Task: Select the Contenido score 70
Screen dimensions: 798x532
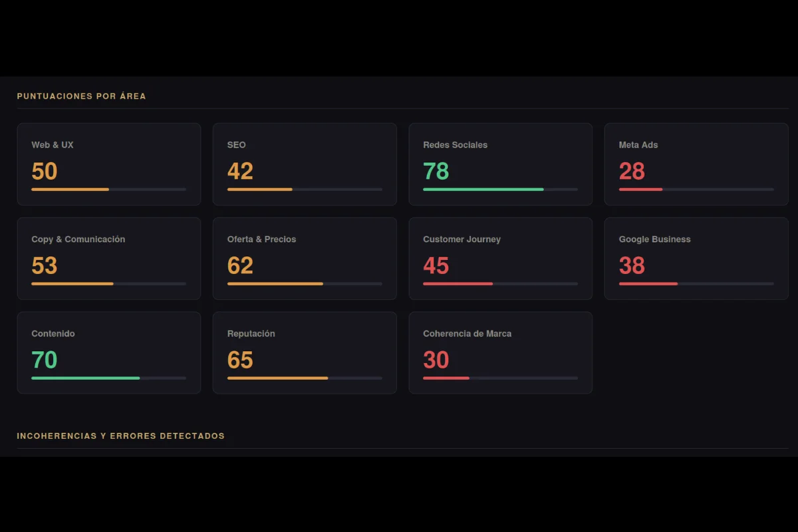Action: 45,360
